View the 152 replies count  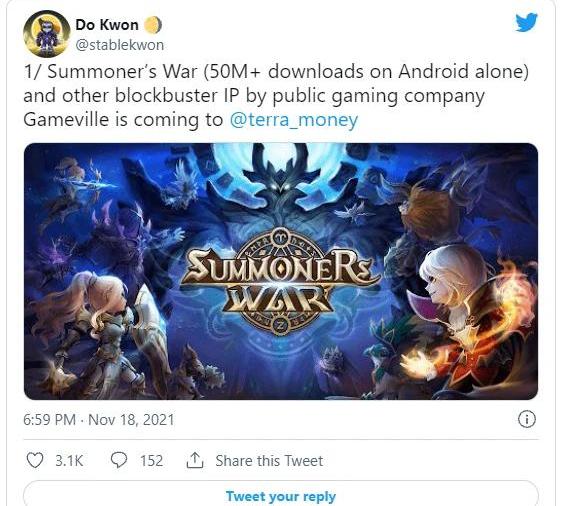point(151,460)
